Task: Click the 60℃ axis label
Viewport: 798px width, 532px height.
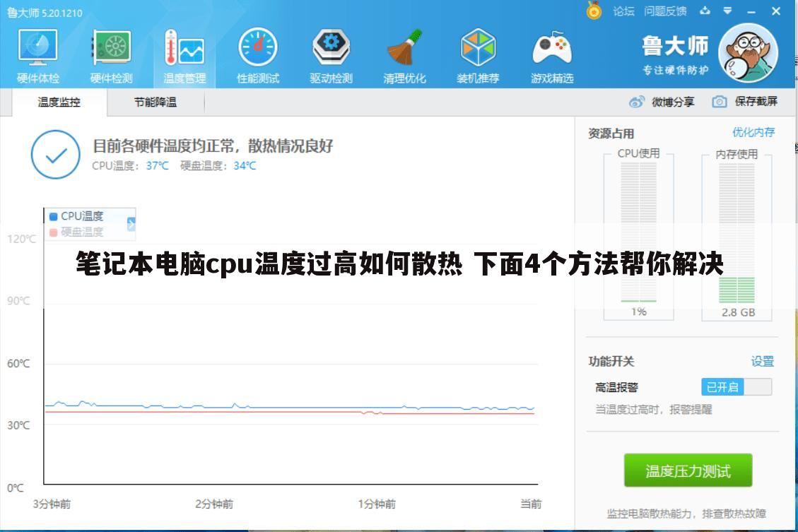Action: click(18, 364)
